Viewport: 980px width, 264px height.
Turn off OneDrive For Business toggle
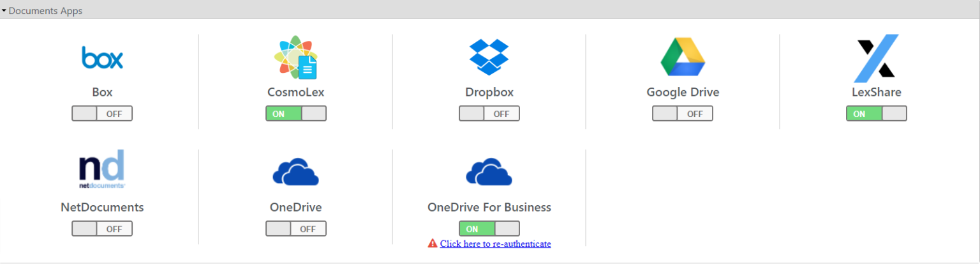[489, 229]
